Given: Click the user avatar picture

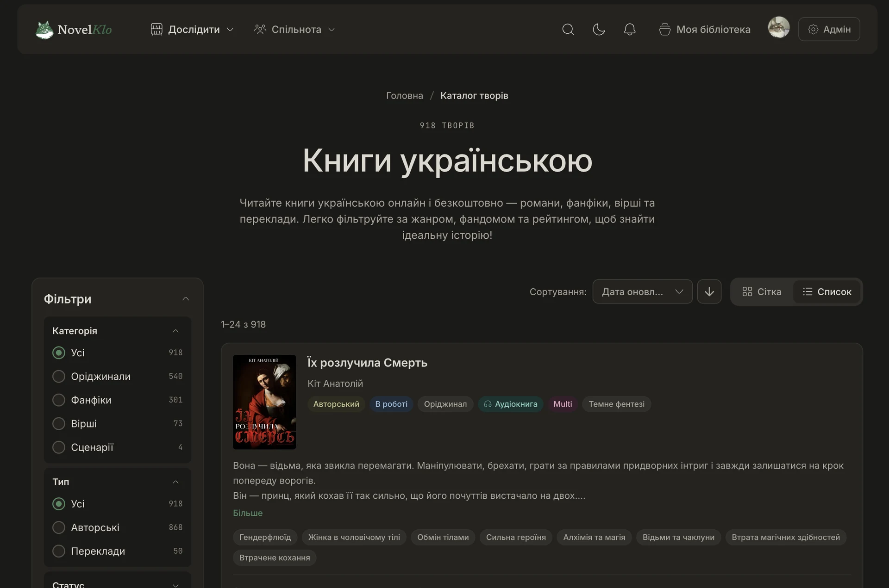Looking at the screenshot, I should (779, 28).
